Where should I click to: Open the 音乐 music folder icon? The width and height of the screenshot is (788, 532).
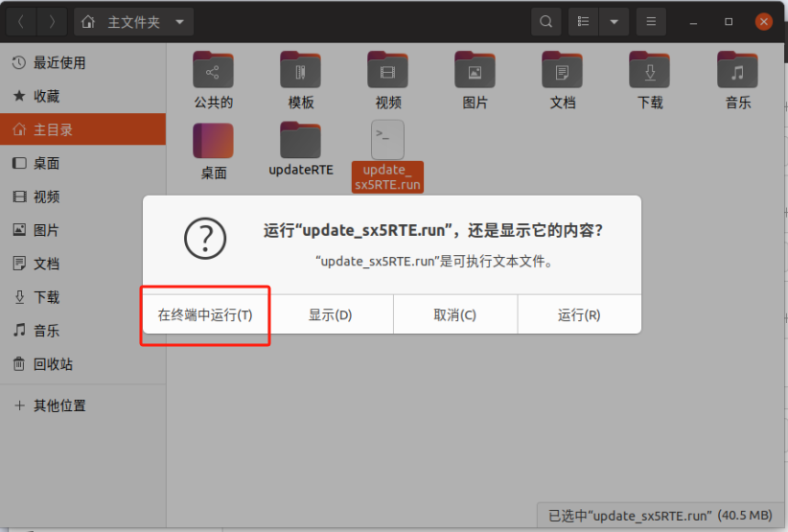click(737, 71)
